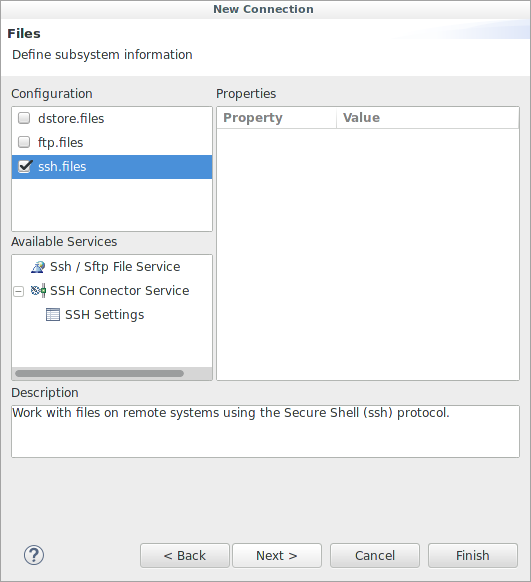The width and height of the screenshot is (531, 582).
Task: Go to the previous page with Back
Action: click(185, 556)
